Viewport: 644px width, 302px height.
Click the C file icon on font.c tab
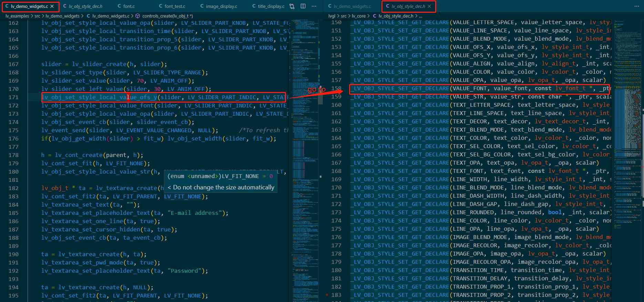[x=119, y=6]
